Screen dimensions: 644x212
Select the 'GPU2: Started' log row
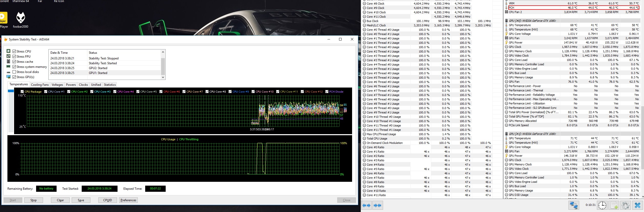point(105,68)
